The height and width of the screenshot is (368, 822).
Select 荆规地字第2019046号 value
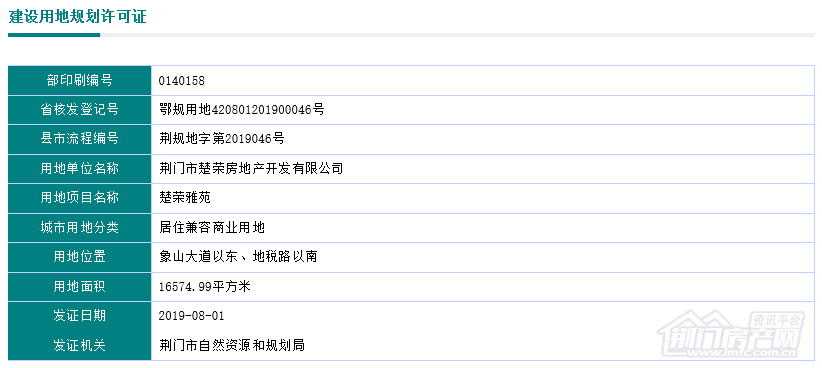click(222, 139)
